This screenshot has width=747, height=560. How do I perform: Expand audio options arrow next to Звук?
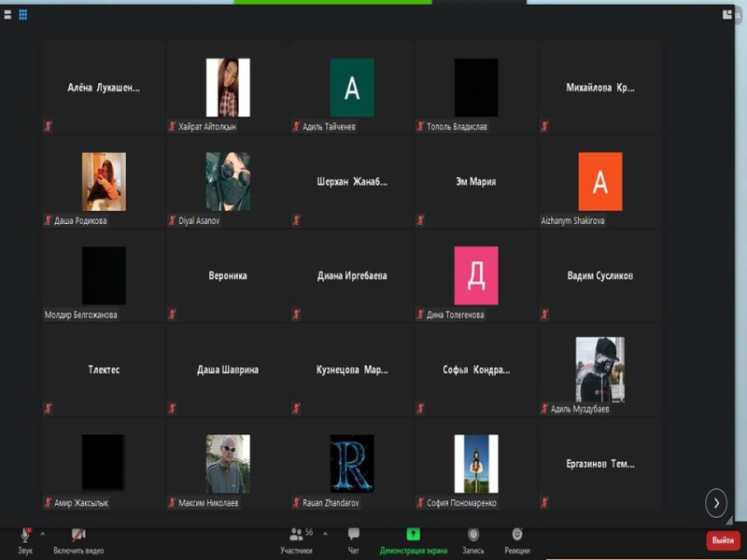tap(42, 534)
